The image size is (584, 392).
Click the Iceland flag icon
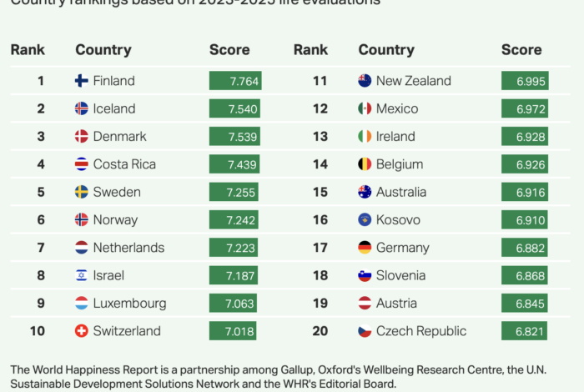tap(82, 108)
